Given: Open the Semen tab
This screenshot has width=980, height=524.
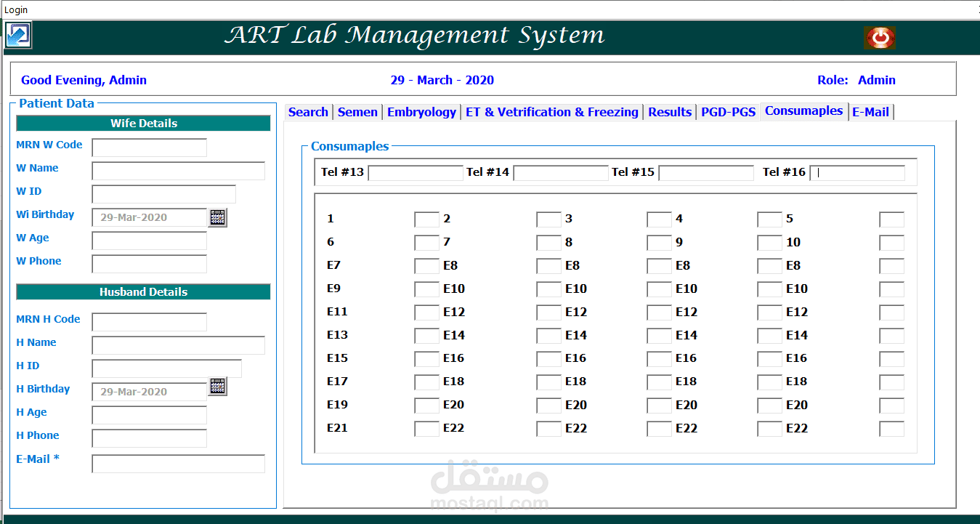Looking at the screenshot, I should tap(357, 112).
